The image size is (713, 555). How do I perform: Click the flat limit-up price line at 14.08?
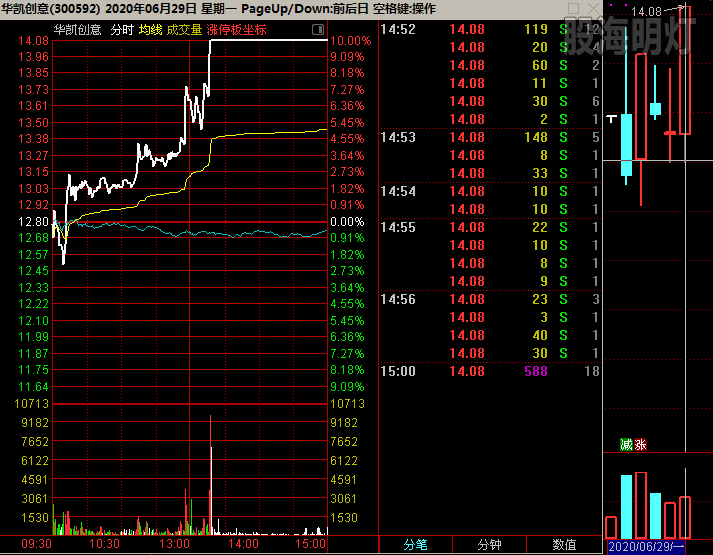click(268, 40)
